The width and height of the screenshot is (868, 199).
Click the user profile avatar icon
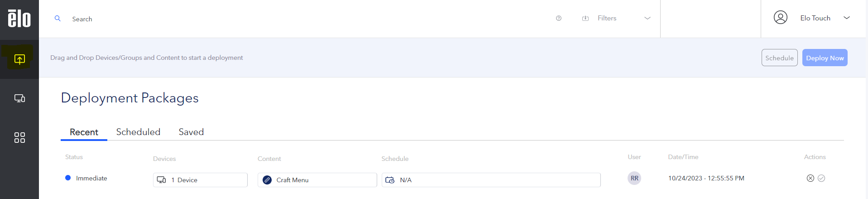click(x=780, y=18)
